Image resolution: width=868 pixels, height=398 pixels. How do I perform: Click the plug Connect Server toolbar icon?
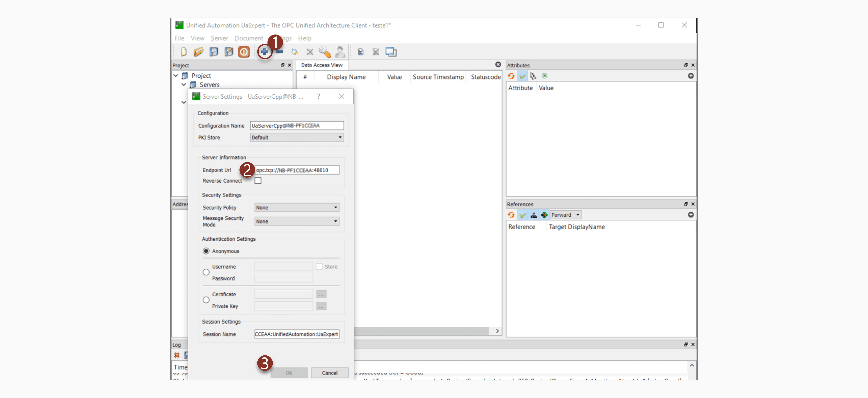(x=295, y=52)
